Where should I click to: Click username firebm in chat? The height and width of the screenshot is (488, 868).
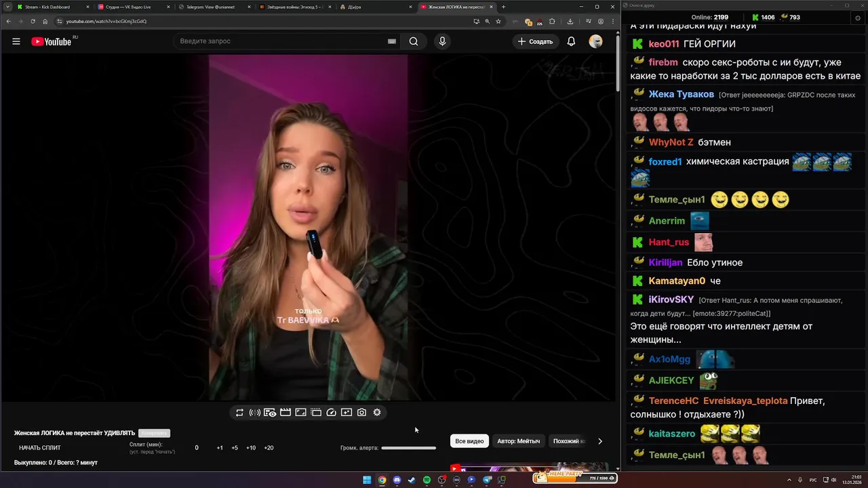(663, 62)
